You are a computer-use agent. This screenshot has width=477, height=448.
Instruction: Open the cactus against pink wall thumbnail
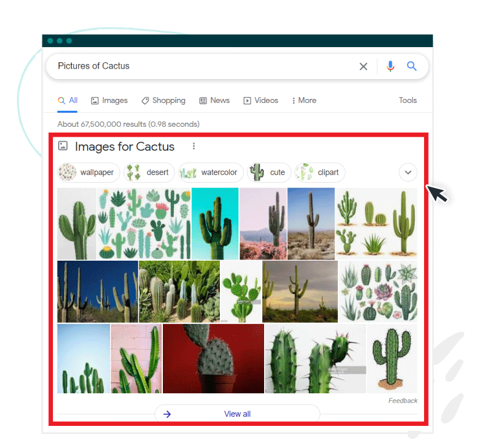(x=136, y=358)
